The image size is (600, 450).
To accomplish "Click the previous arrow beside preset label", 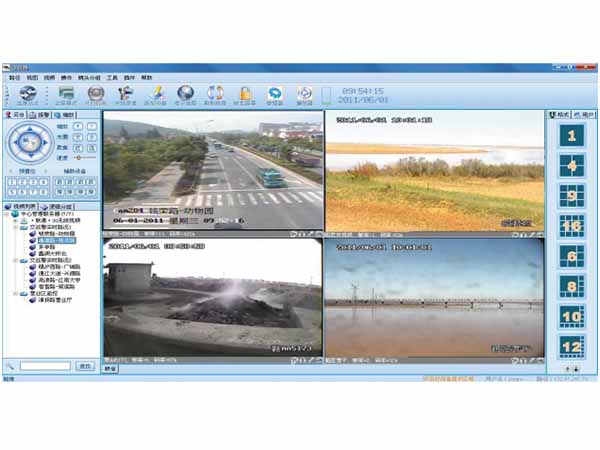I will (x=11, y=171).
